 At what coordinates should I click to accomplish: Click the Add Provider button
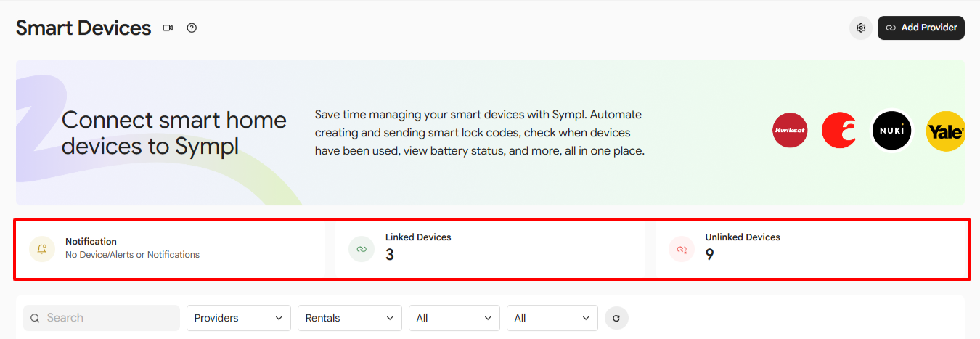coord(921,28)
